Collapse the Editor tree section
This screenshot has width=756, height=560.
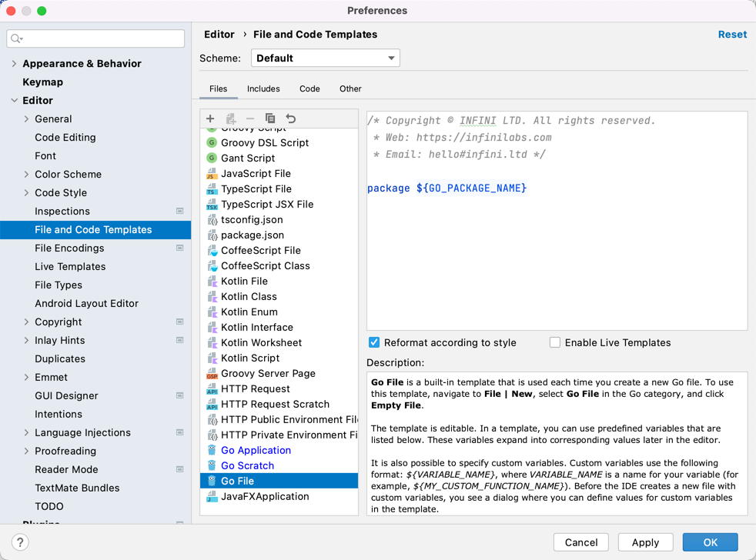click(x=15, y=101)
